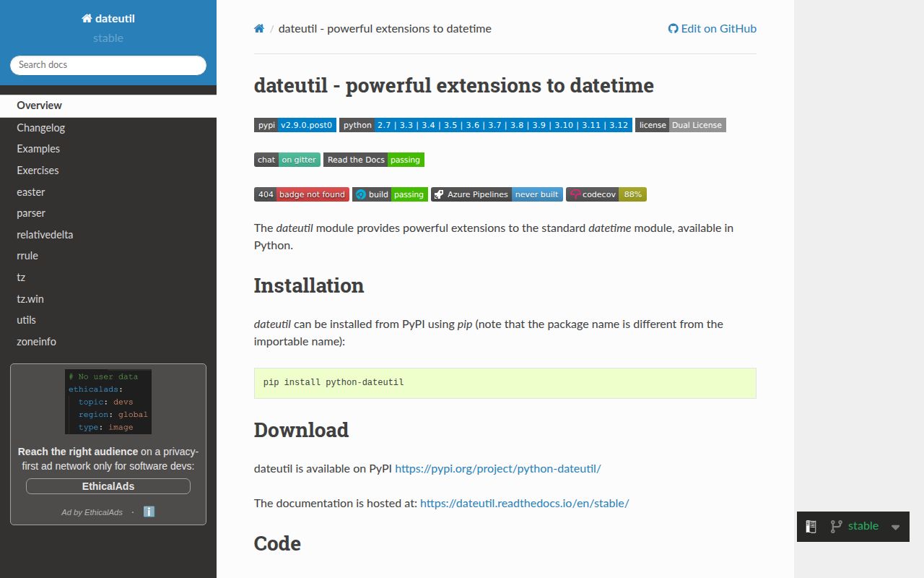
Task: Click Read the Docs passing badge
Action: (374, 160)
